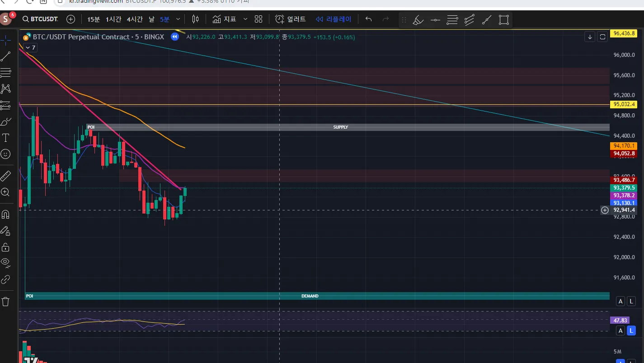644x363 pixels.
Task: Click the 95,032.4 yellow price label
Action: tap(623, 104)
